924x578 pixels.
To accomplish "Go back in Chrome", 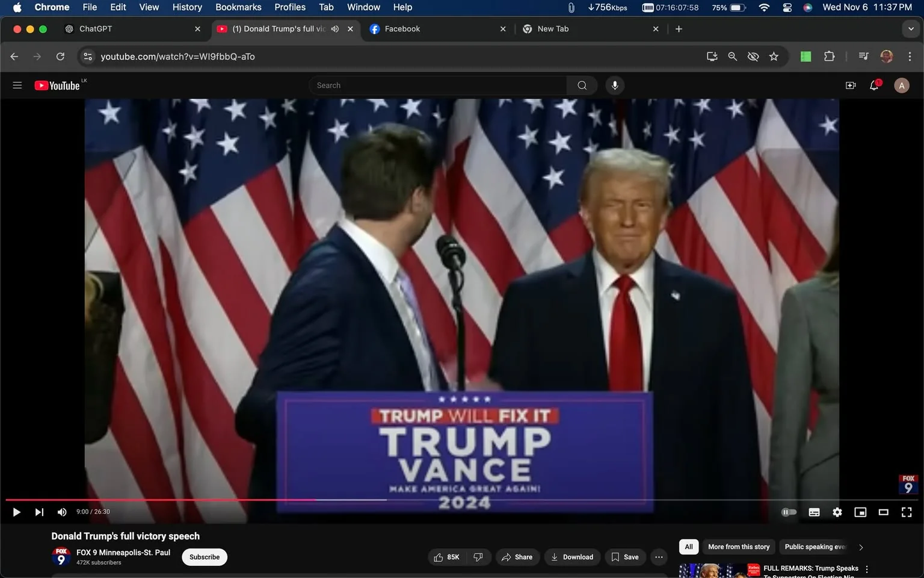I will [x=14, y=57].
